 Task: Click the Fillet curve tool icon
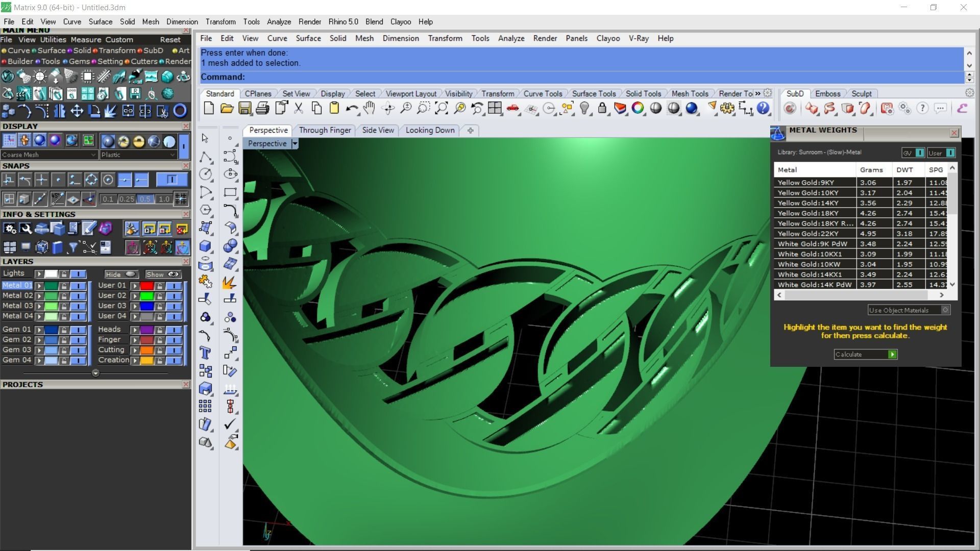[230, 210]
